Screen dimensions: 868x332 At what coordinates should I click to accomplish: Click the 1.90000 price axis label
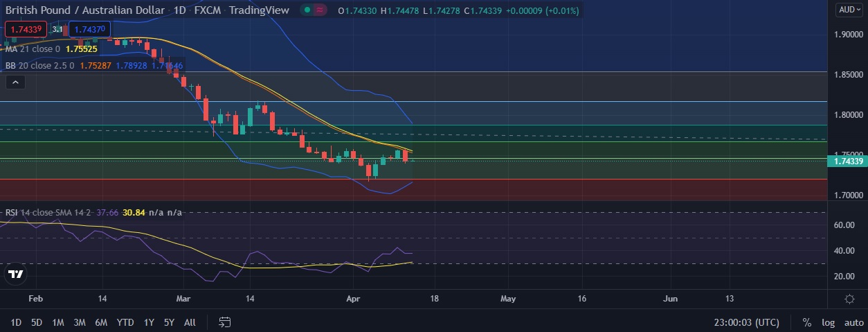(x=847, y=35)
